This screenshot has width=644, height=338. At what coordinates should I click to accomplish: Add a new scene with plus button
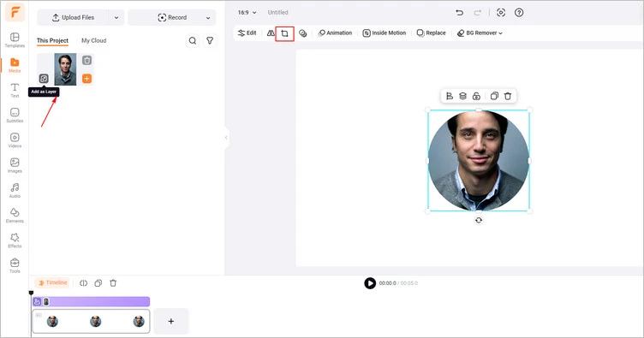click(171, 321)
